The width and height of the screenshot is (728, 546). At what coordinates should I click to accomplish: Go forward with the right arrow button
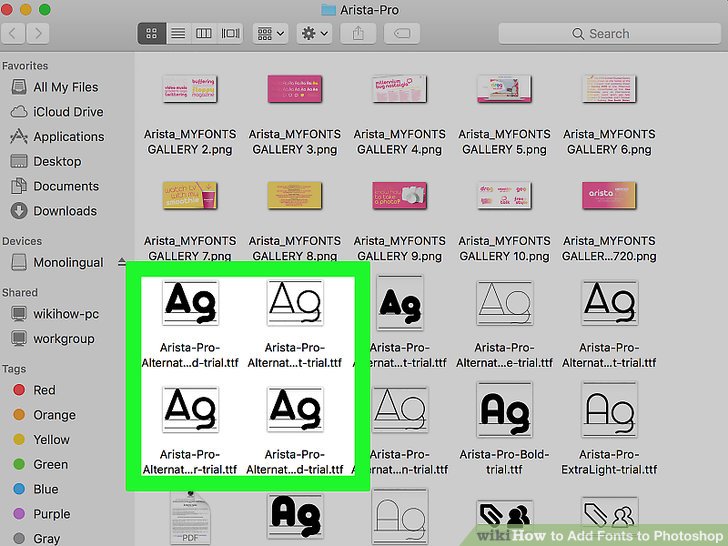tap(38, 33)
